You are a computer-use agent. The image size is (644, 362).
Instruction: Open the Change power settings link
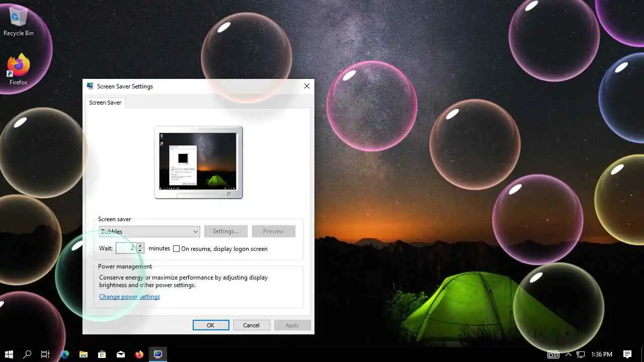click(129, 297)
